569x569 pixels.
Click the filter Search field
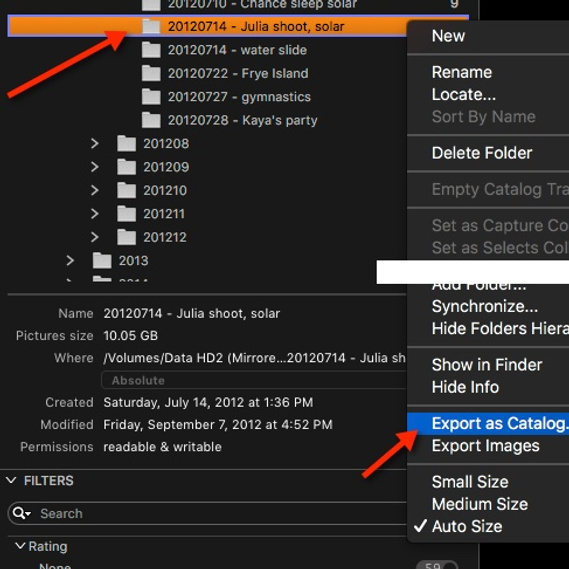pyautogui.click(x=207, y=513)
